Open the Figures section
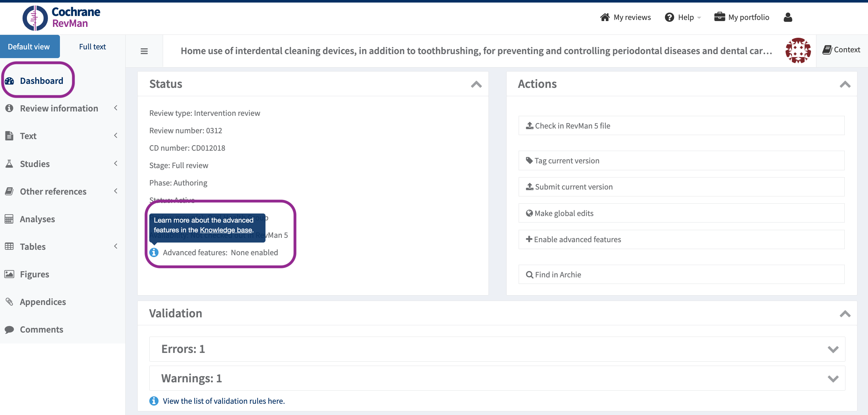The height and width of the screenshot is (415, 868). 35,274
